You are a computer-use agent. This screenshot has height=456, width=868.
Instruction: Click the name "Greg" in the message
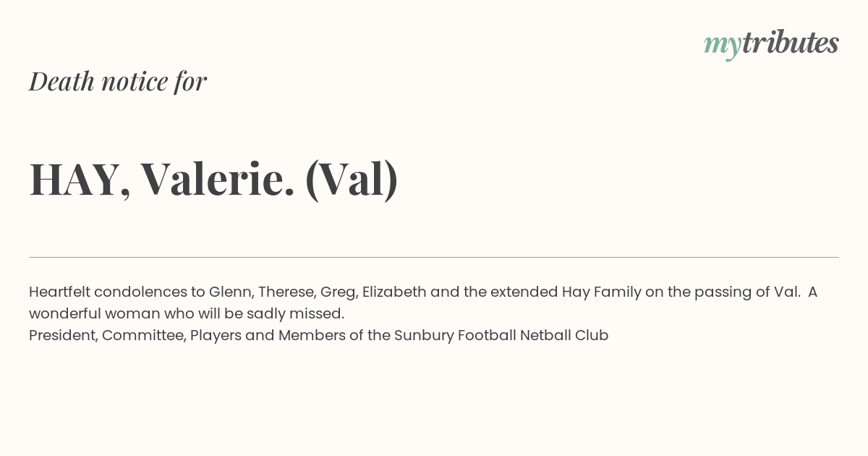point(339,292)
